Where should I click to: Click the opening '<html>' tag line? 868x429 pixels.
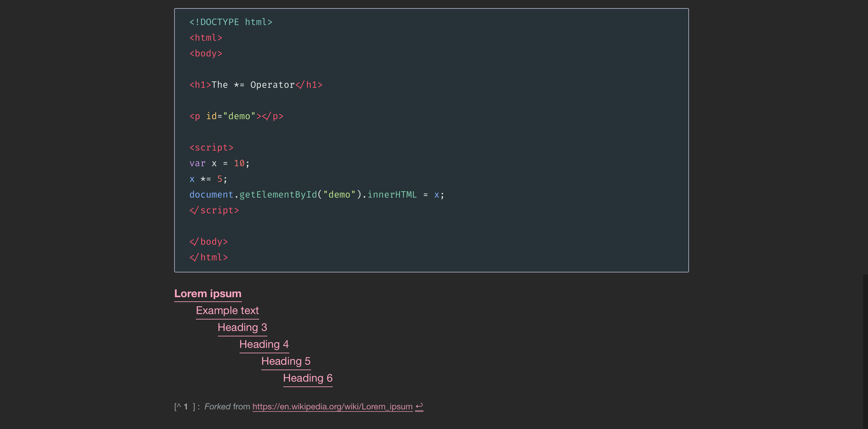(x=206, y=38)
